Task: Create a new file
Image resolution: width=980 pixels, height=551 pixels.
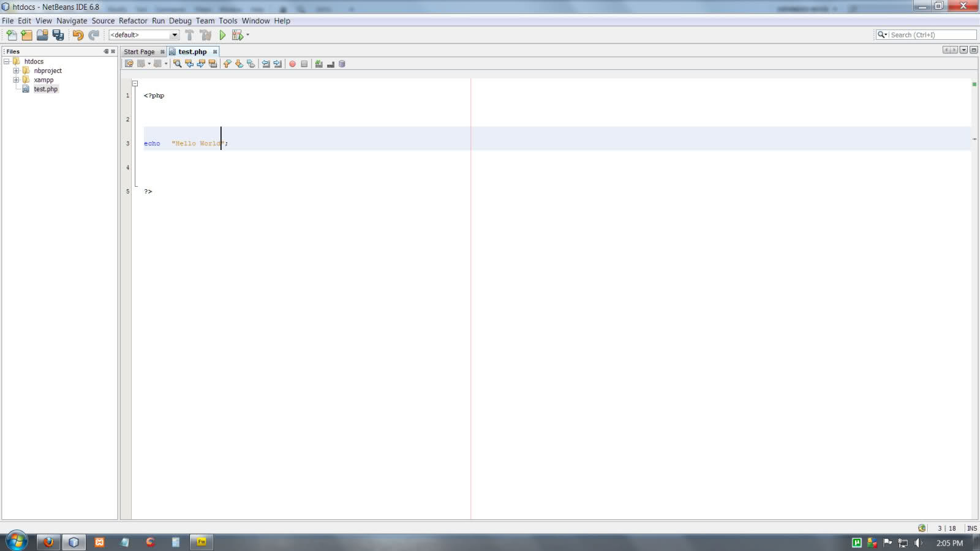Action: pyautogui.click(x=11, y=35)
